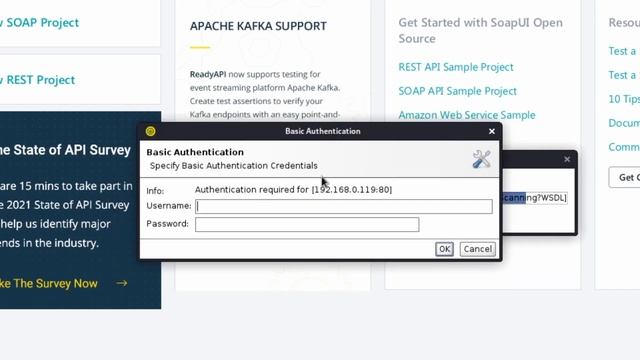Click the ReadyAPI bold text in Kafka article
The height and width of the screenshot is (360, 640).
point(208,74)
